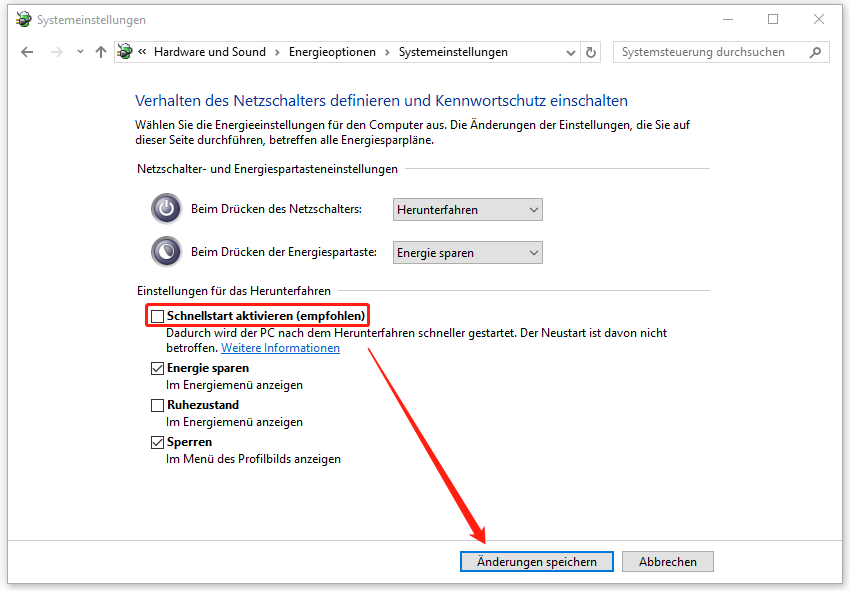Refresh the current page
This screenshot has width=850, height=591.
(590, 51)
